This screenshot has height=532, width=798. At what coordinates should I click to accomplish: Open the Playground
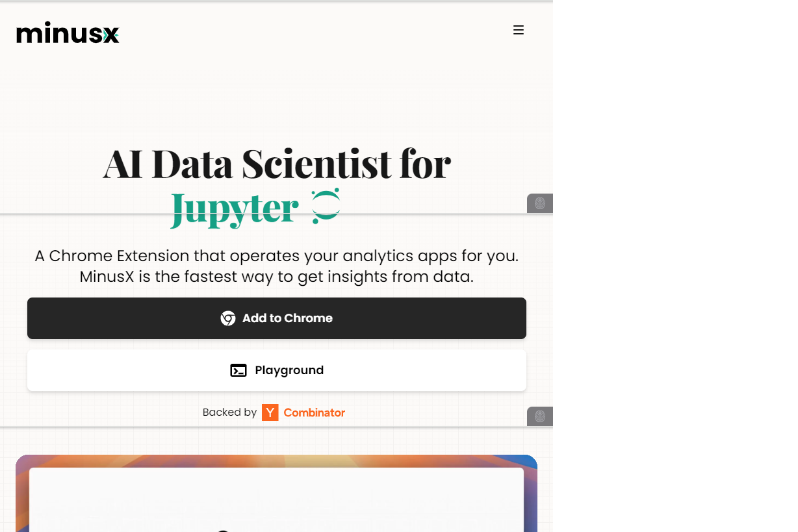(x=277, y=370)
